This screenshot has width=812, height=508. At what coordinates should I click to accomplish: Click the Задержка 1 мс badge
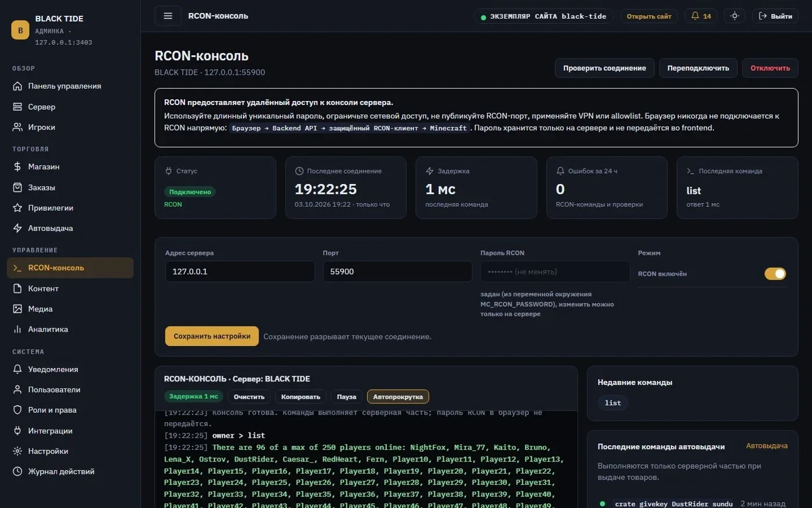coord(194,397)
